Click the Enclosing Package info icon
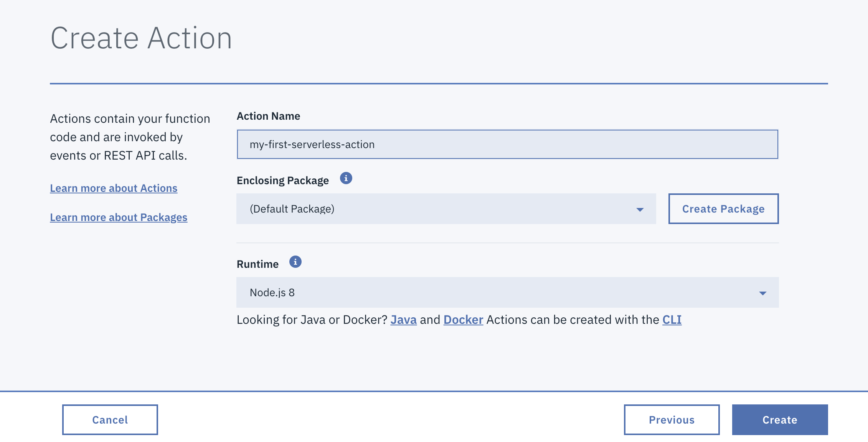The image size is (868, 442). point(346,178)
